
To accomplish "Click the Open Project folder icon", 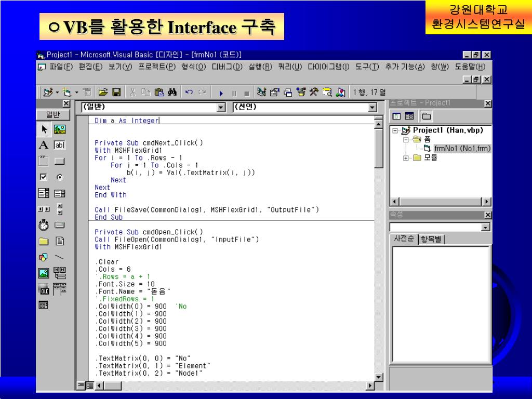I will coord(103,92).
